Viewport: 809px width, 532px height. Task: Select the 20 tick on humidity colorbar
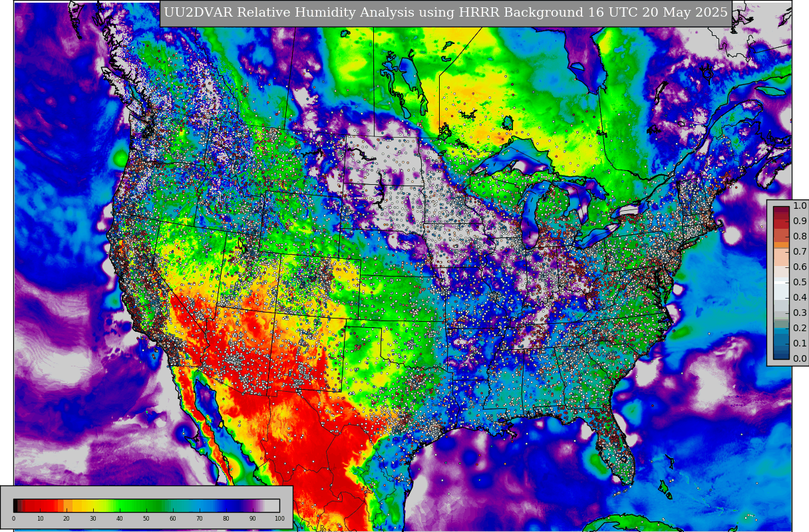tap(67, 518)
